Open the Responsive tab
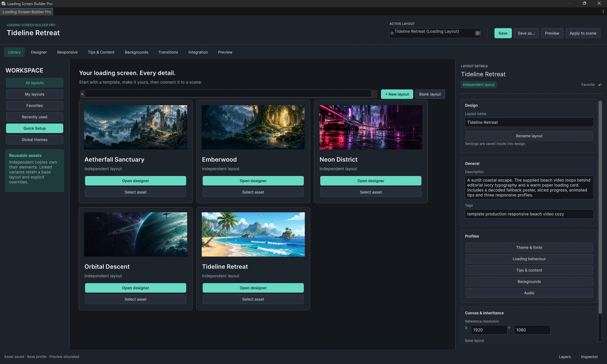The image size is (607, 364). [67, 52]
